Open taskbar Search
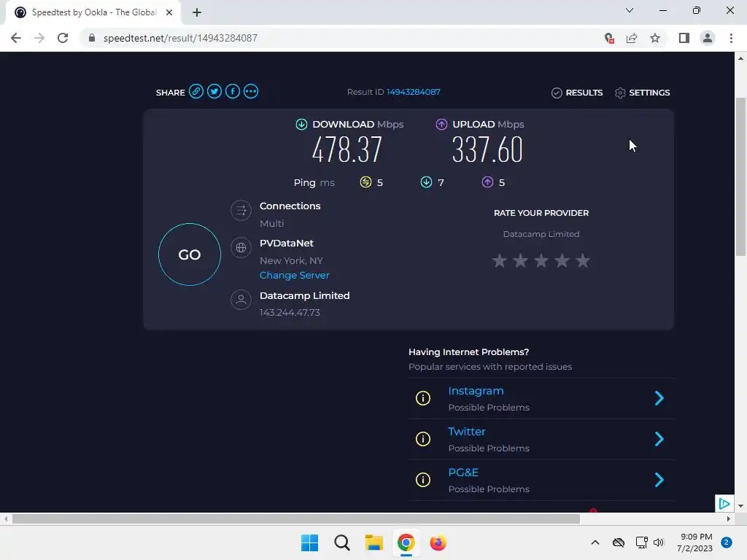The height and width of the screenshot is (560, 747). [342, 542]
